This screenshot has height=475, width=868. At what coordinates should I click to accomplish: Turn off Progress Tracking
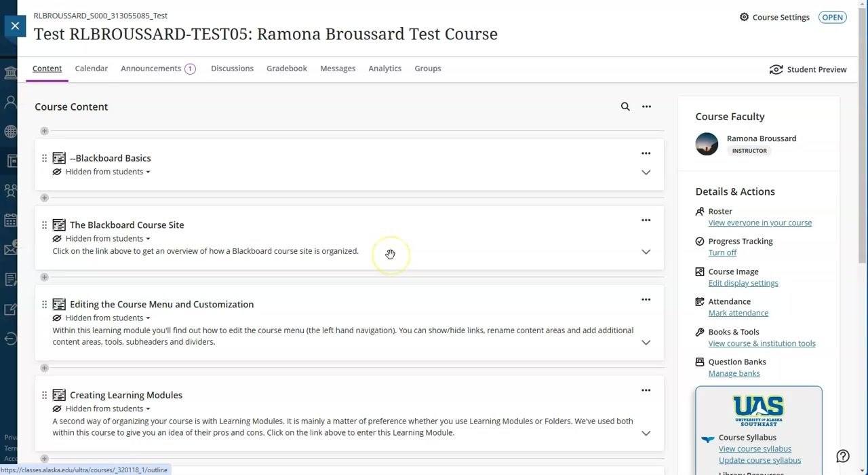click(722, 252)
